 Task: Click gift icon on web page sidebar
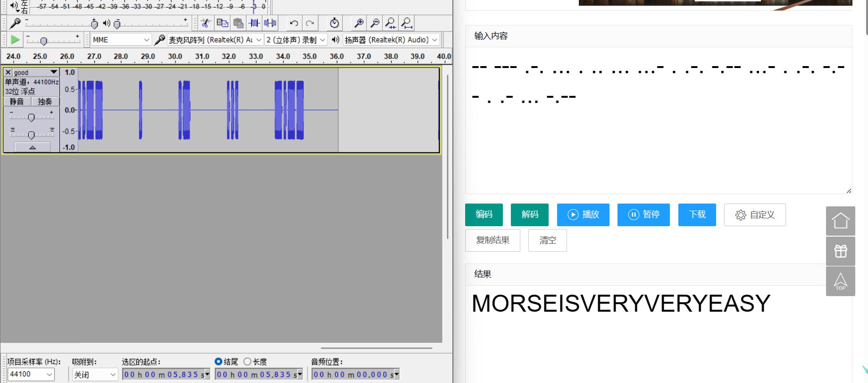pos(841,251)
